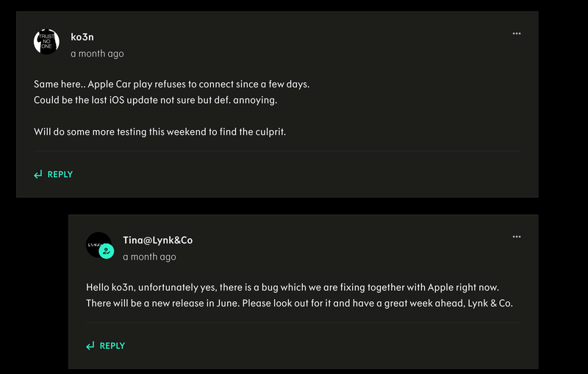Screen dimensions: 588x374
Task: Click 'a month ago' timestamp on ko3n's comment
Action: [97, 54]
